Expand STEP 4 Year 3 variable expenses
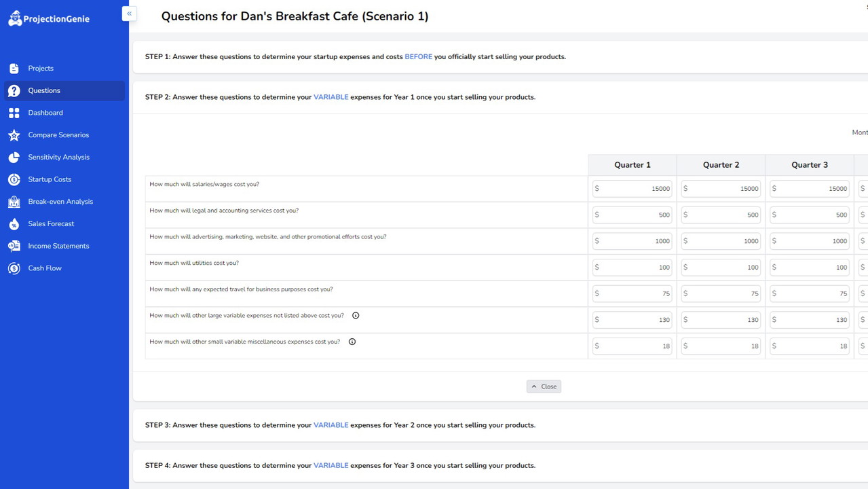 point(500,466)
